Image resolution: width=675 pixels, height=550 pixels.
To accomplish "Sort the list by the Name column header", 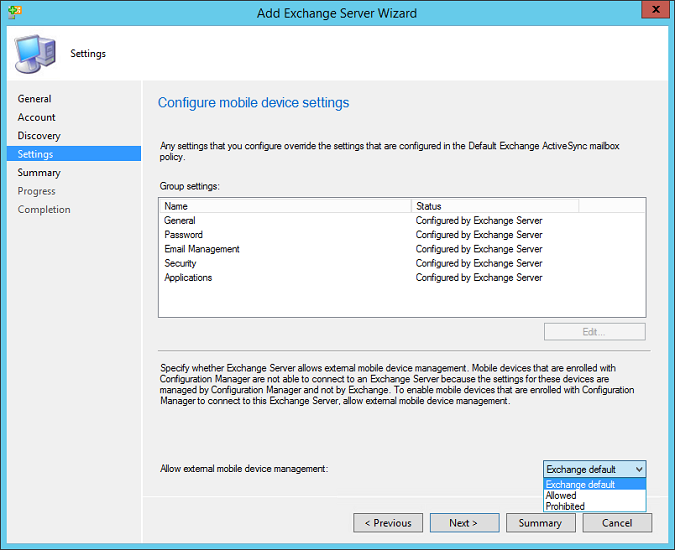I will [x=285, y=206].
